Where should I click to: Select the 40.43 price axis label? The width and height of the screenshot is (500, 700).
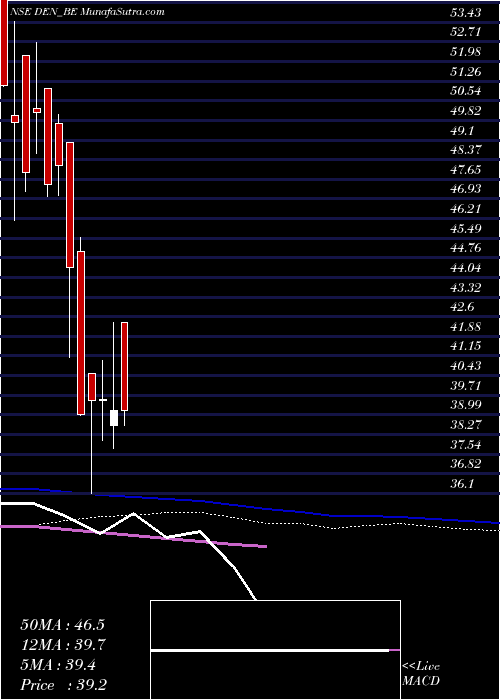tap(465, 366)
